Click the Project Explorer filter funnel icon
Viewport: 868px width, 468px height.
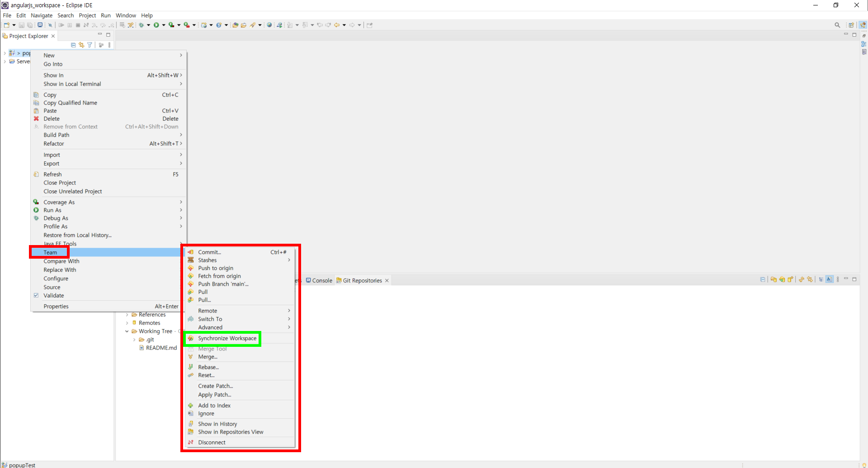point(90,45)
